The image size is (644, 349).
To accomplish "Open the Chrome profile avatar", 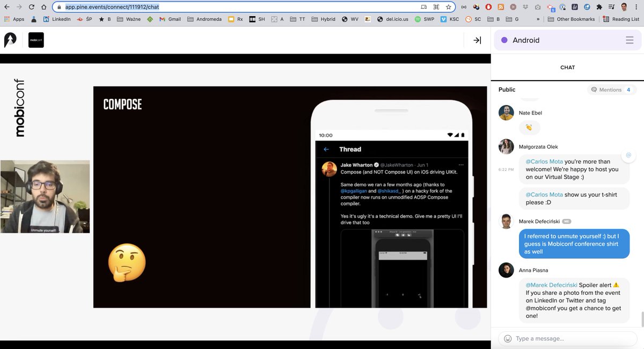I will pos(624,7).
